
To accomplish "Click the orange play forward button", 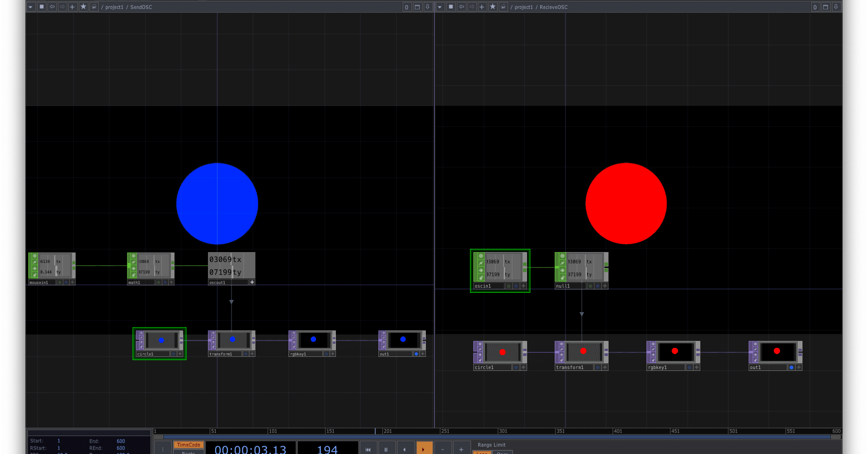I will [x=424, y=449].
